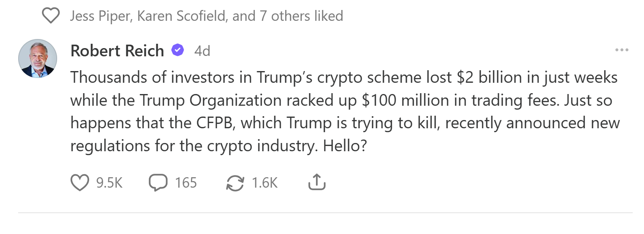Open the Robert Reich profile name link
The image size is (644, 234).
(x=117, y=51)
